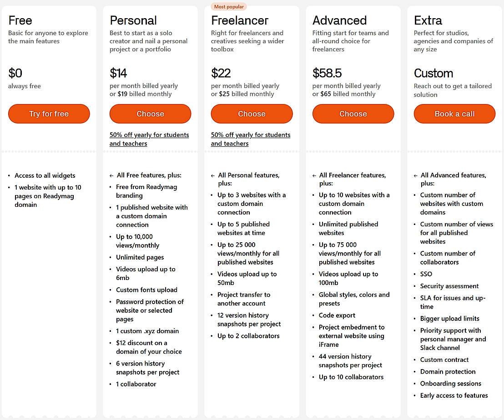
Task: Click the arrow icon beside "All Personal features"
Action: [213, 175]
